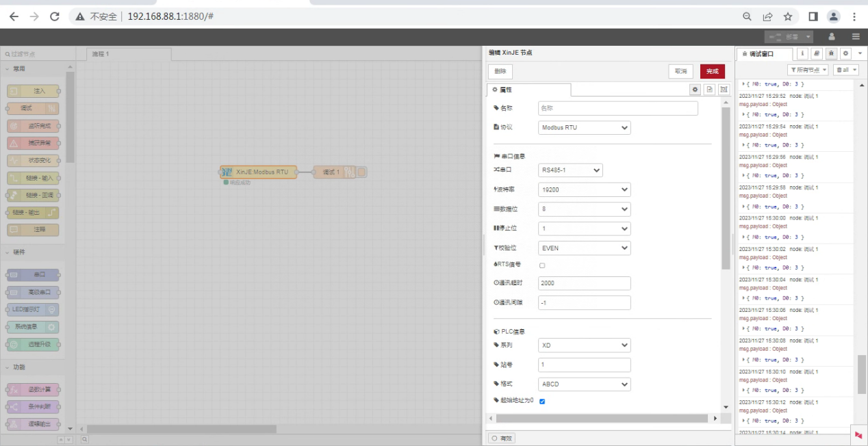This screenshot has height=446, width=868.
Task: Click the 通讯间隙 field containing -1
Action: (x=584, y=302)
